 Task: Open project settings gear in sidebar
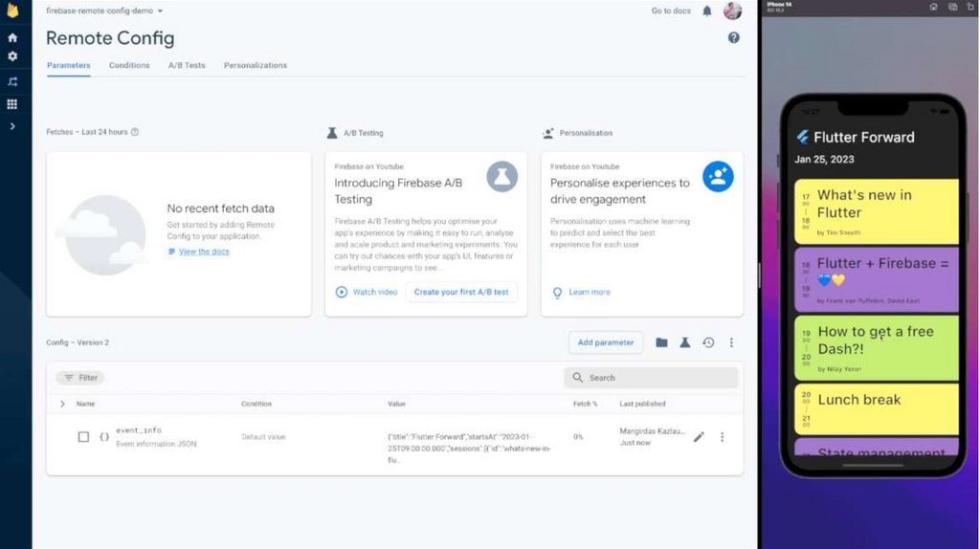(12, 56)
